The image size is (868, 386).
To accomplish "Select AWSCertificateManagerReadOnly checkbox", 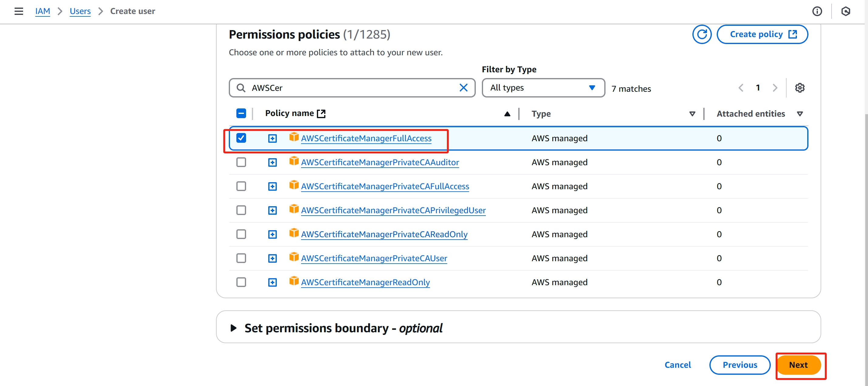I will tap(241, 282).
